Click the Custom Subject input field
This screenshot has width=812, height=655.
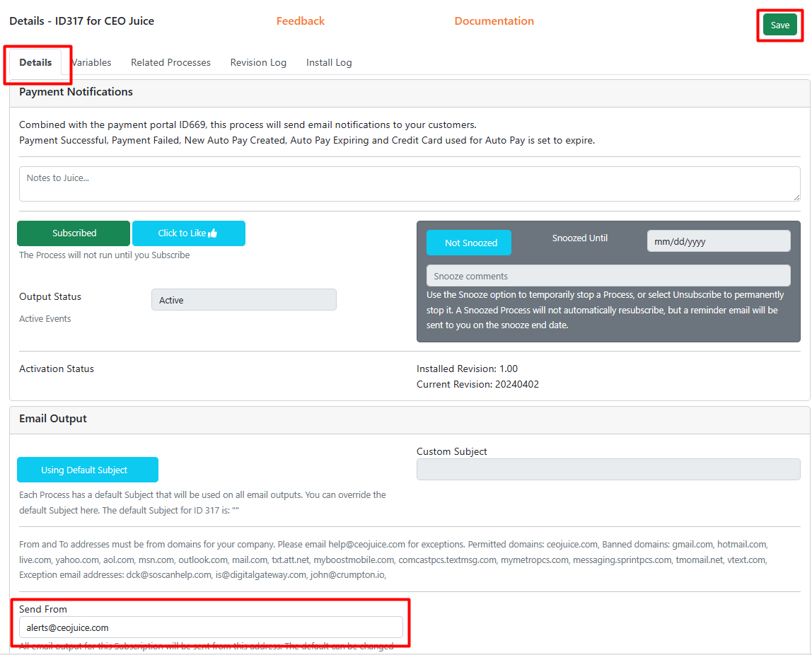(x=608, y=469)
